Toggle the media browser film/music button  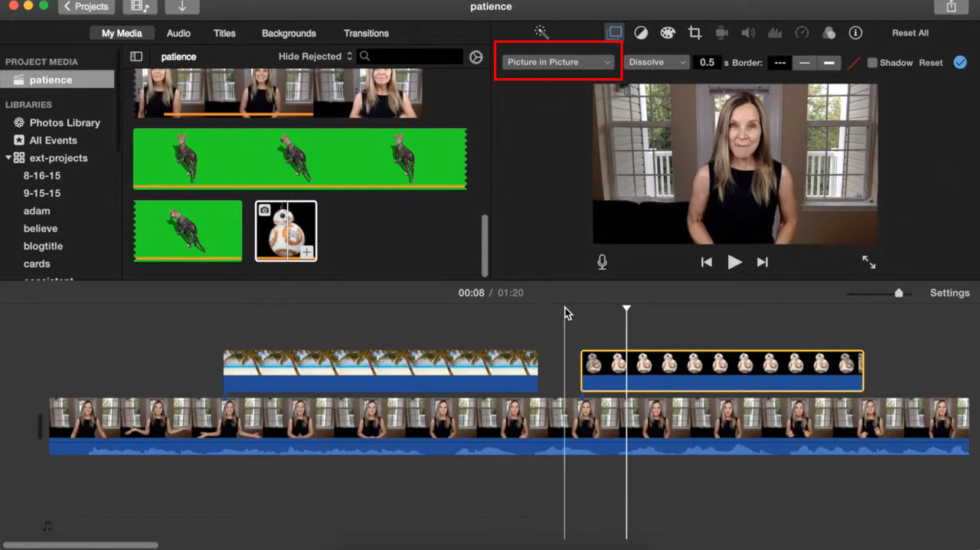click(x=140, y=7)
